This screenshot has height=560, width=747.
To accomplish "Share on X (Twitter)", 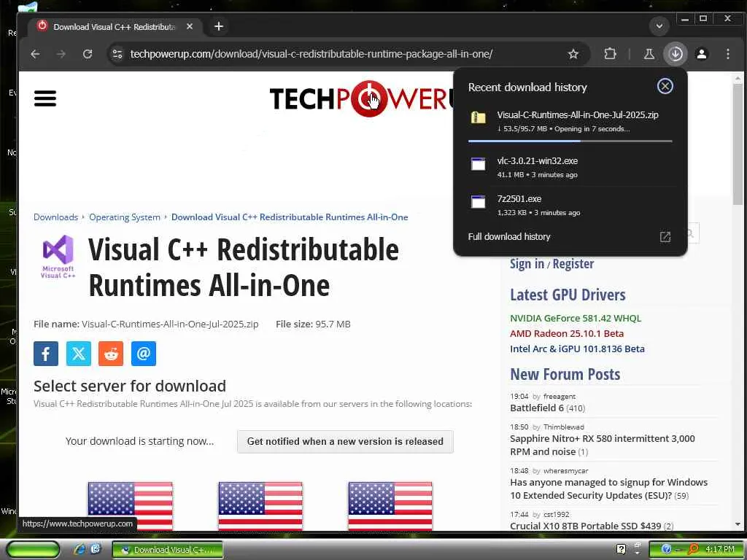I will (x=79, y=354).
